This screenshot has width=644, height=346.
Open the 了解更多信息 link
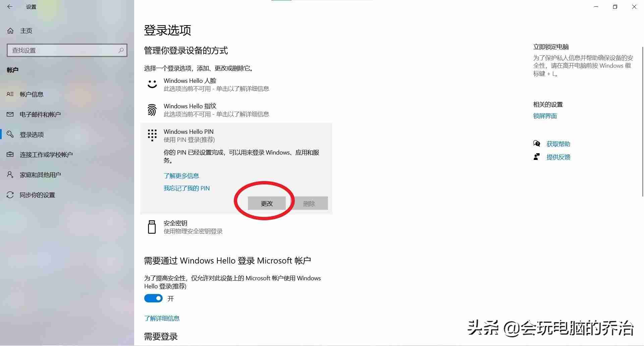(x=181, y=176)
